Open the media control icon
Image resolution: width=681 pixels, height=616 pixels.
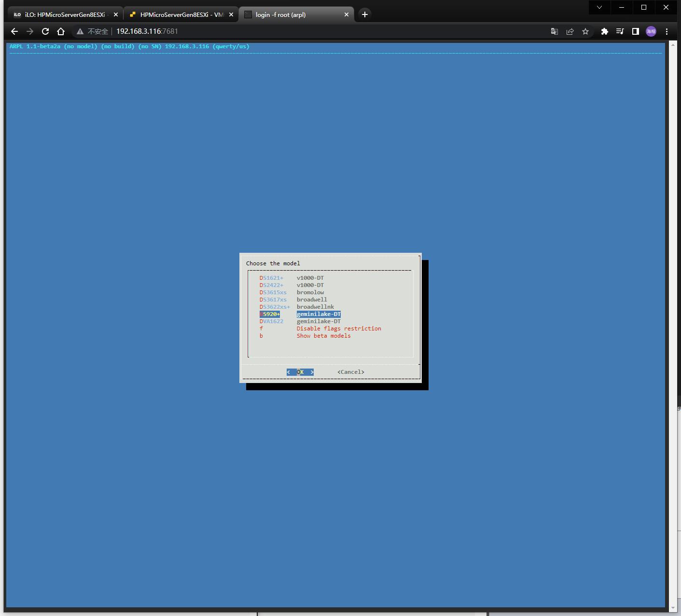click(620, 31)
